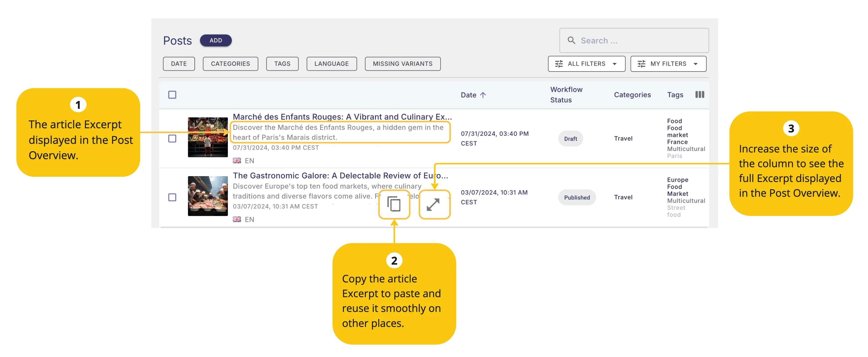Focus the Search input field

point(634,40)
